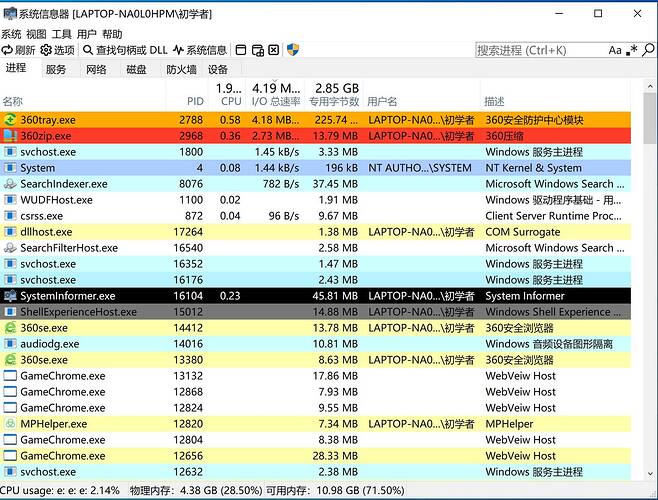Open the 工具 menu
Image resolution: width=658 pixels, height=500 pixels.
pos(61,34)
